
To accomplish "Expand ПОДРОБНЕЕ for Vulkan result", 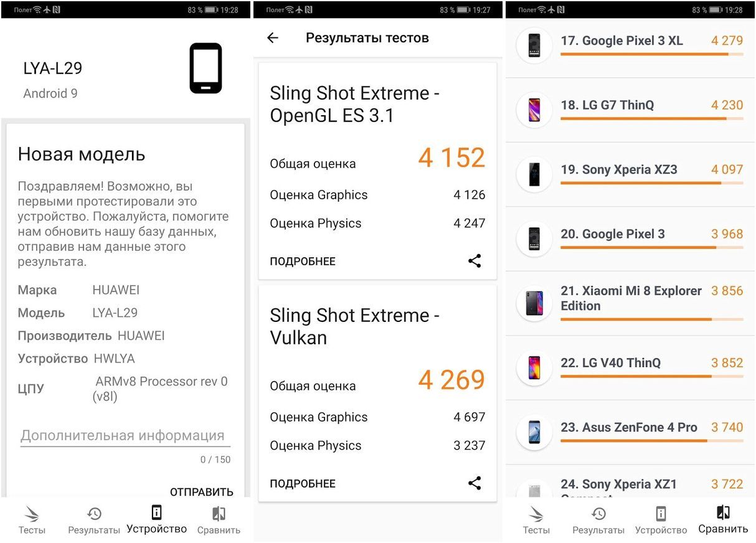I will 302,483.
